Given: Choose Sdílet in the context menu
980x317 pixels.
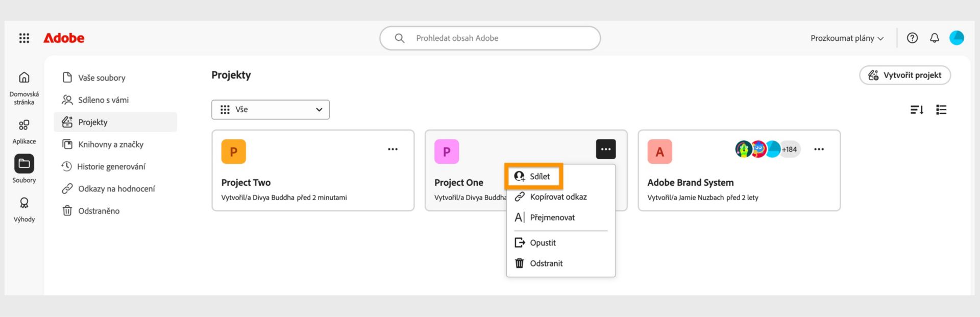Looking at the screenshot, I should click(x=534, y=176).
